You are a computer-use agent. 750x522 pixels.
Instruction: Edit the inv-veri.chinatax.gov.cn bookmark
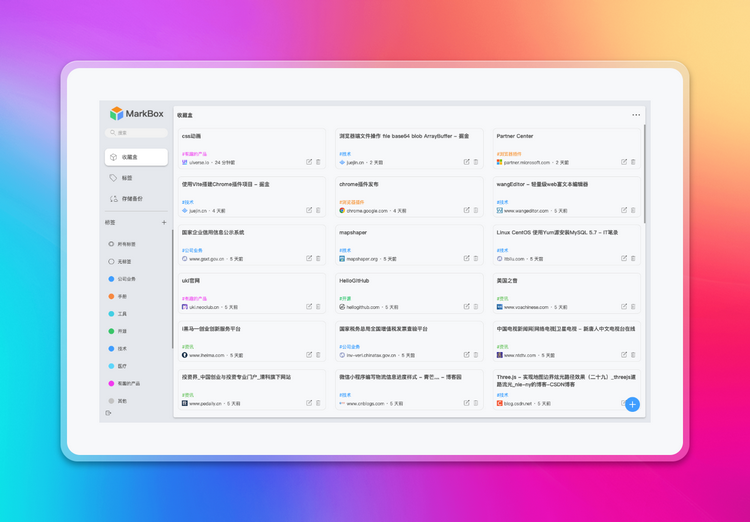[x=466, y=355]
